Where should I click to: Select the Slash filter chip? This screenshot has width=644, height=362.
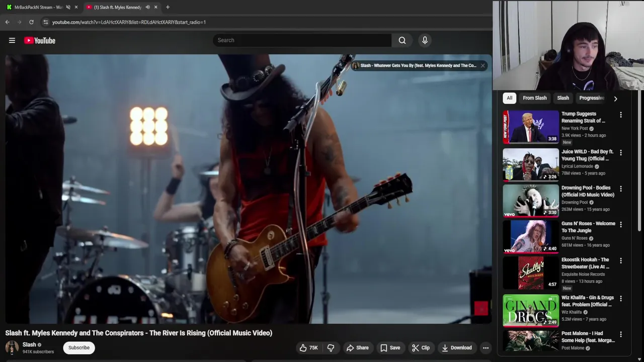(563, 98)
